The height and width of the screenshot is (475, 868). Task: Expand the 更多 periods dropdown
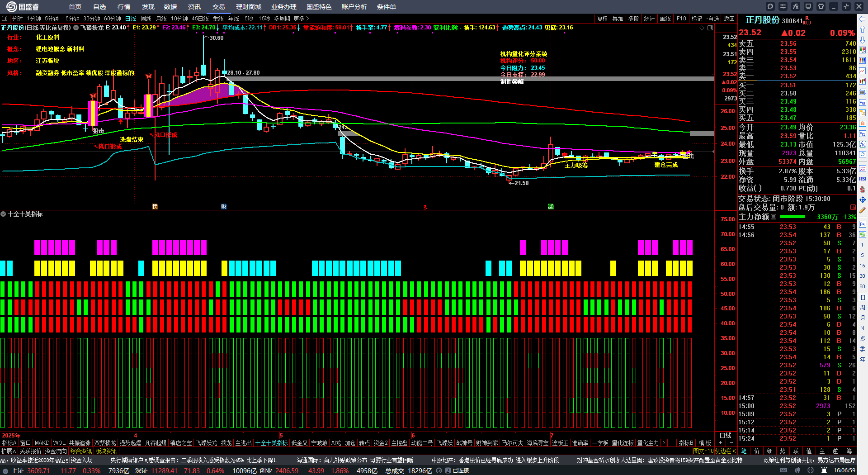pos(301,19)
